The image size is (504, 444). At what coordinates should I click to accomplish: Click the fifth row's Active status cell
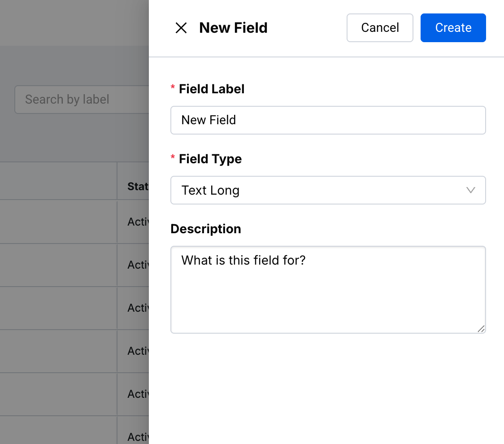point(138,394)
